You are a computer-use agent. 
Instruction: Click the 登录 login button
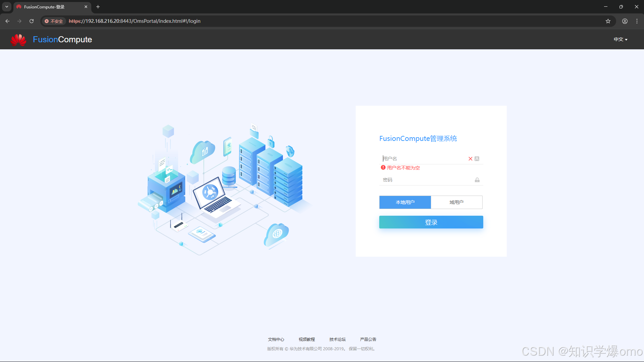(431, 222)
